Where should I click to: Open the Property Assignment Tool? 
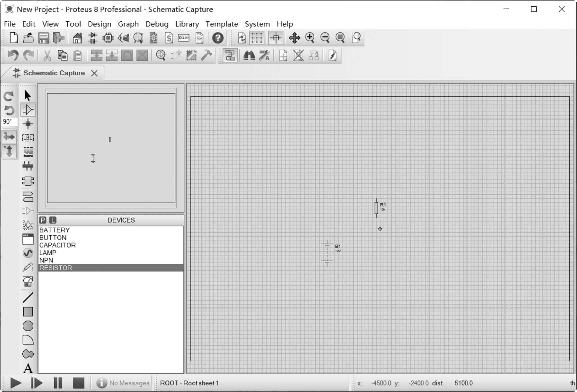tap(264, 55)
